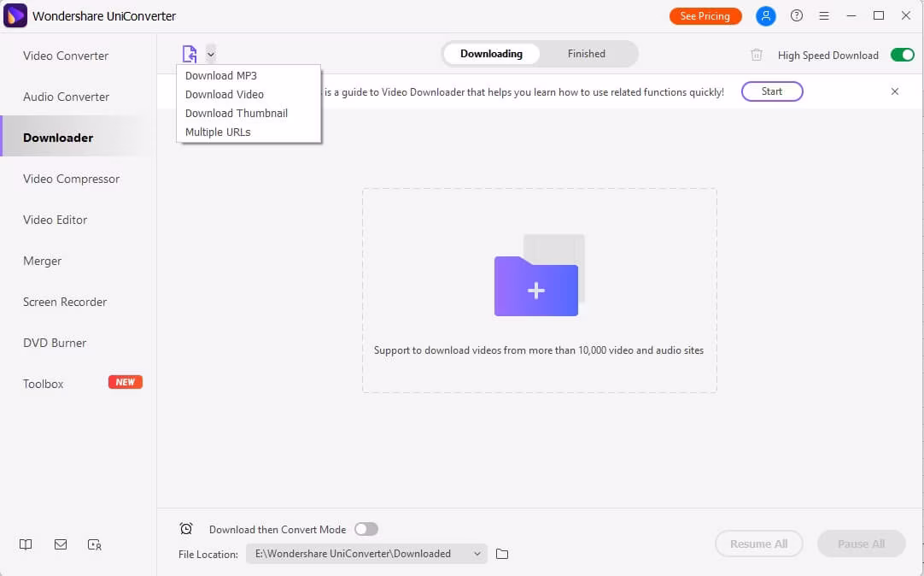
Task: Minimize the UniConverter window
Action: (x=851, y=16)
